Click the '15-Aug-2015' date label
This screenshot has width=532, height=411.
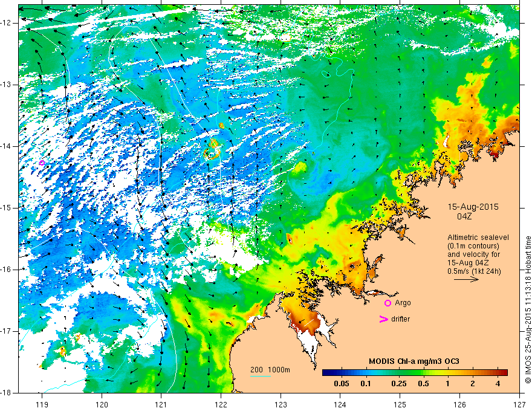point(473,207)
